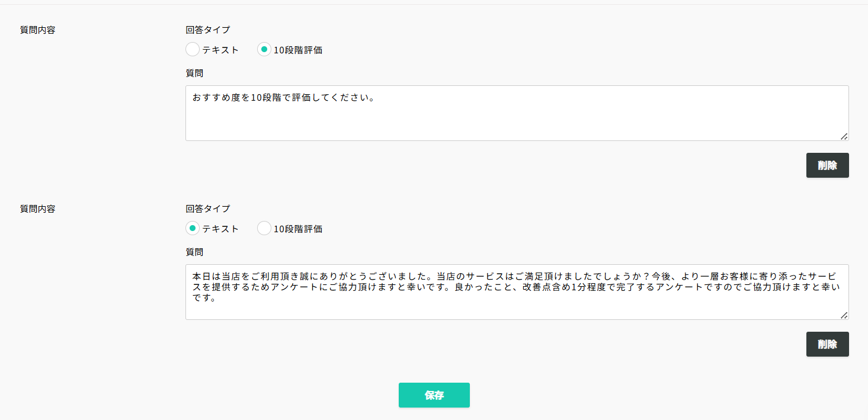Screen dimensions: 868x420
Task: Select 10段階評価 radio for the first question
Action: [264, 50]
